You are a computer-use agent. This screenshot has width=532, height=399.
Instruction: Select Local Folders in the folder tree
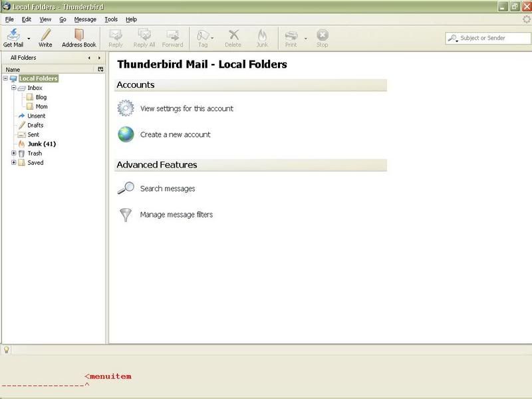[x=39, y=78]
